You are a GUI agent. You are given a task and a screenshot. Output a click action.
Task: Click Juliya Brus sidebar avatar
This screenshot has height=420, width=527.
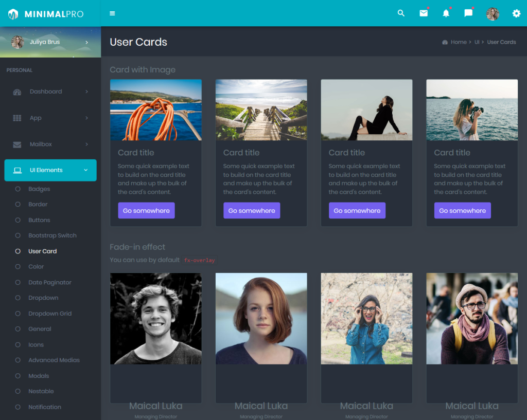(18, 42)
